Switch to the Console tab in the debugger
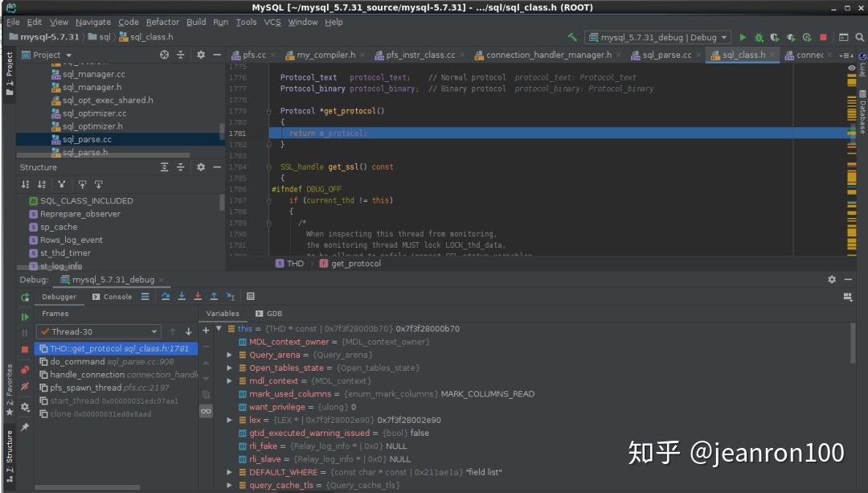Viewport: 868px width, 493px height. tap(115, 296)
